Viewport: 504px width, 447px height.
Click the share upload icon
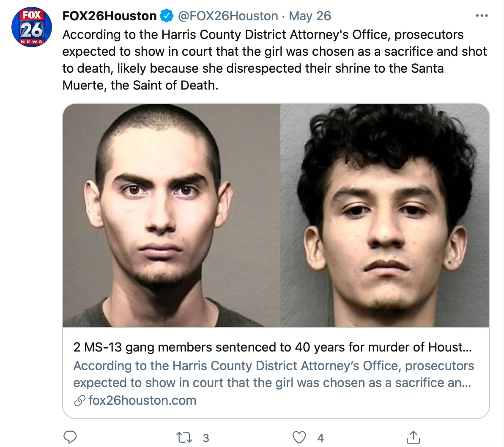[x=414, y=437]
